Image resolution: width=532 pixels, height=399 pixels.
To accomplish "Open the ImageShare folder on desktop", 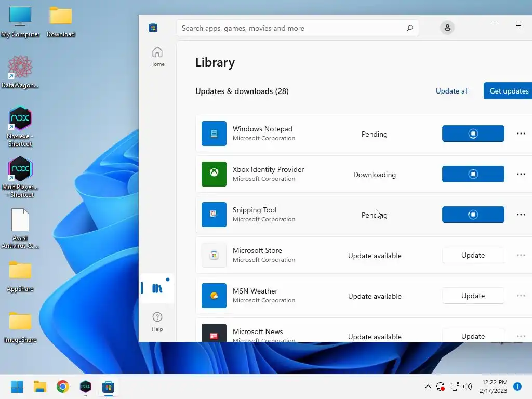I will tap(20, 327).
